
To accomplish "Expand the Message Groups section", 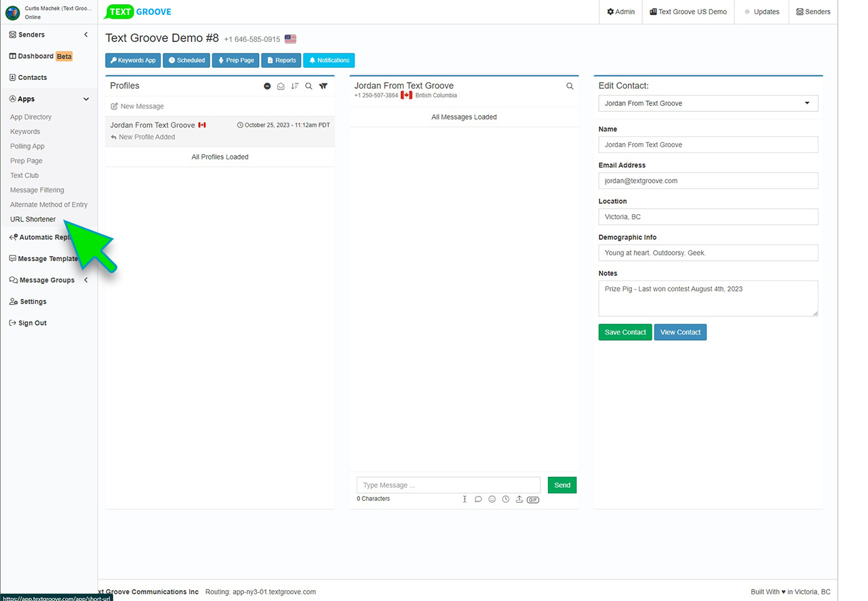I will 85,280.
